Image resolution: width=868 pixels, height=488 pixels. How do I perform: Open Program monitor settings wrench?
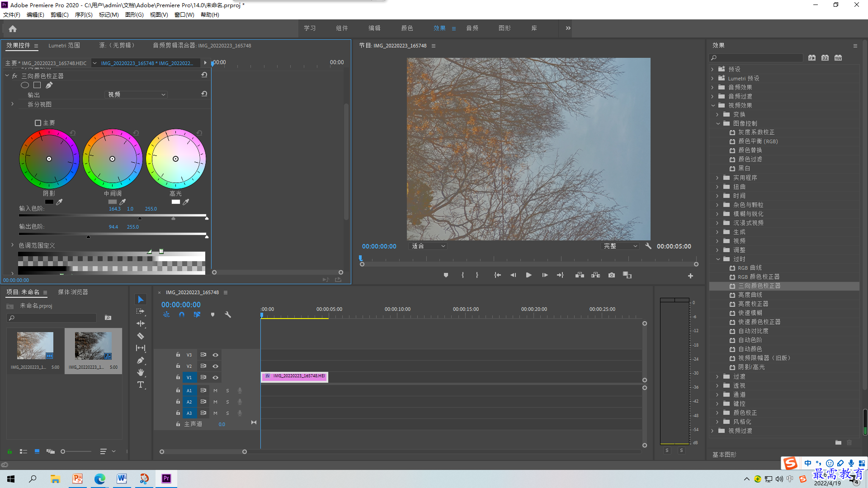click(648, 246)
